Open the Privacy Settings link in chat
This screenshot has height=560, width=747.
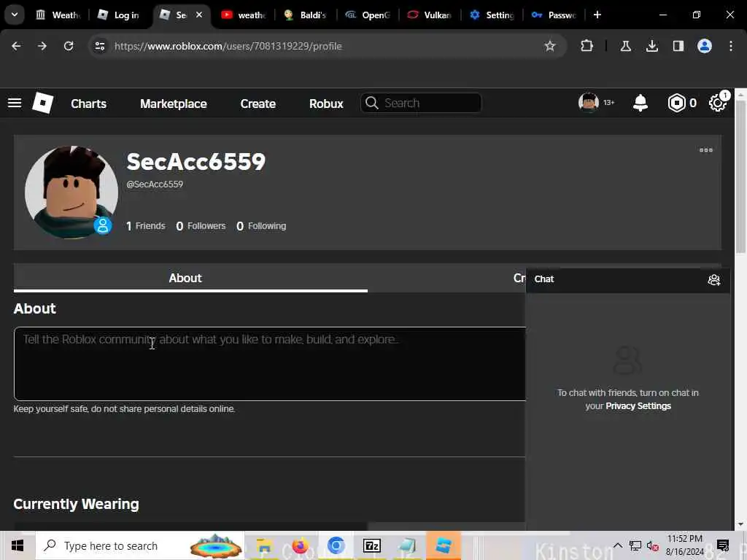[638, 406]
